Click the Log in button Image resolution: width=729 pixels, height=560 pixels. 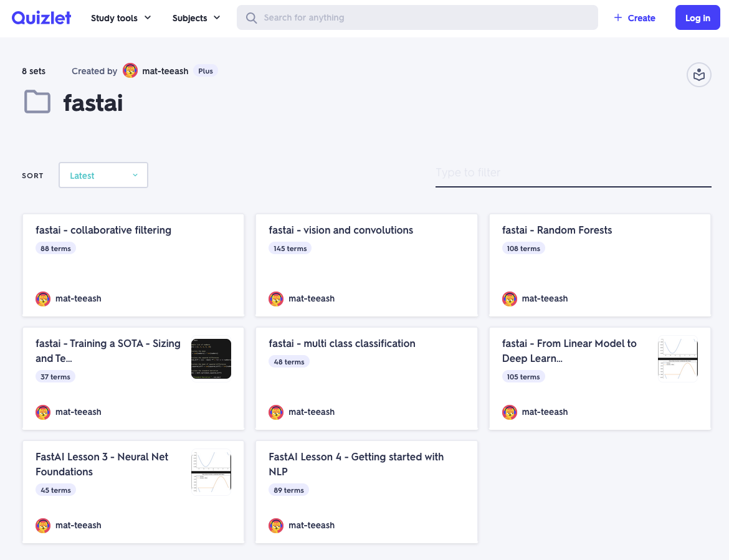coord(697,18)
